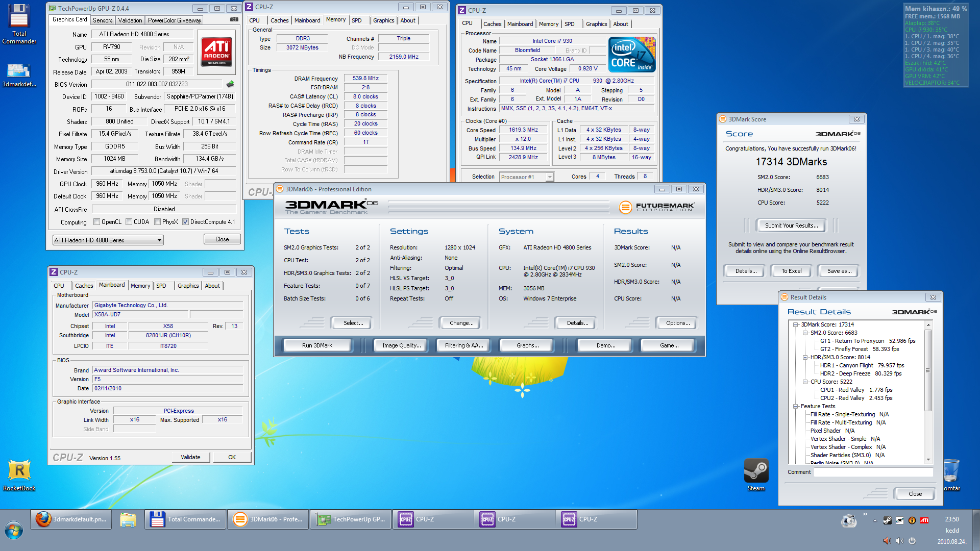Screen dimensions: 980x551
Task: Collapse the 3DMark Score: 17314 tree node
Action: point(796,324)
